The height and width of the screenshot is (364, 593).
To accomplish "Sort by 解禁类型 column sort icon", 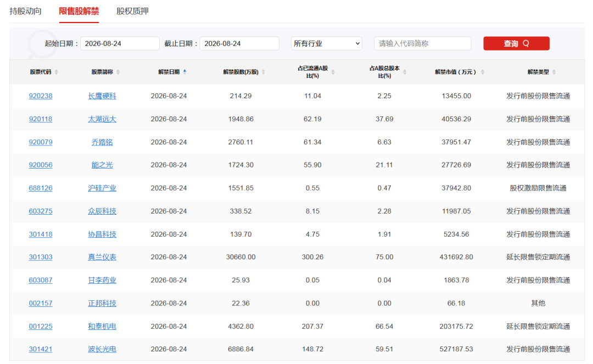I will pyautogui.click(x=554, y=72).
